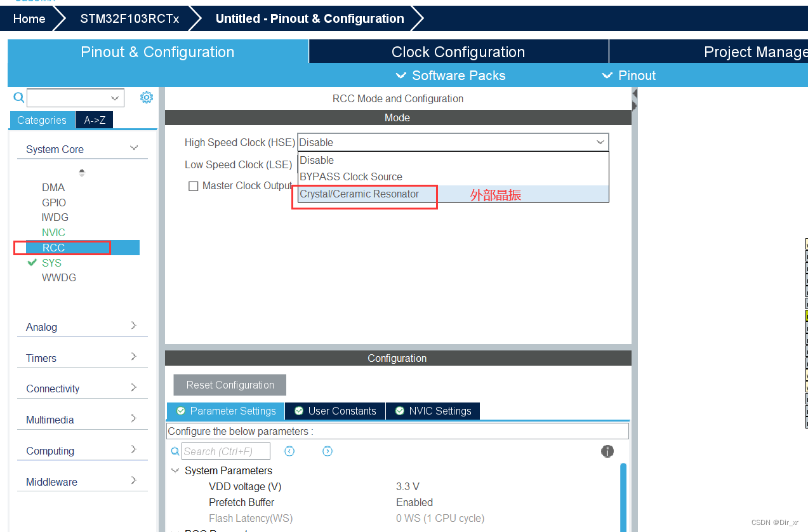This screenshot has height=532, width=808.
Task: Expand the Analog category
Action: click(134, 326)
